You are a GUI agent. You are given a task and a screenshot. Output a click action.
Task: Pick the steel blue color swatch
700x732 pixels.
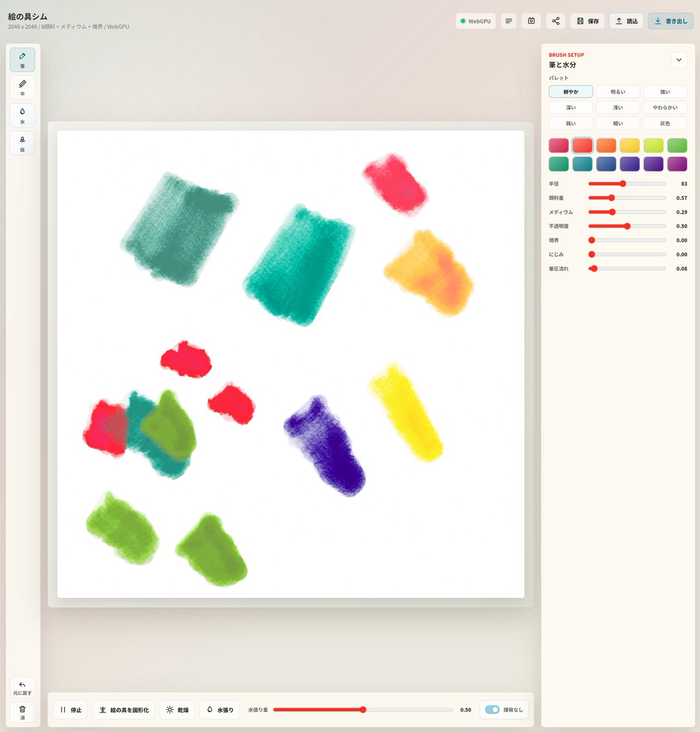(x=606, y=163)
